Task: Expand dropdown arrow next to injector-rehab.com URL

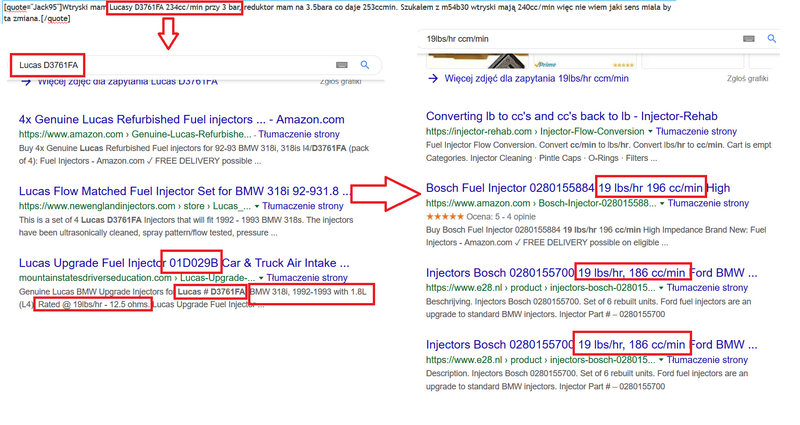Action: coord(650,132)
